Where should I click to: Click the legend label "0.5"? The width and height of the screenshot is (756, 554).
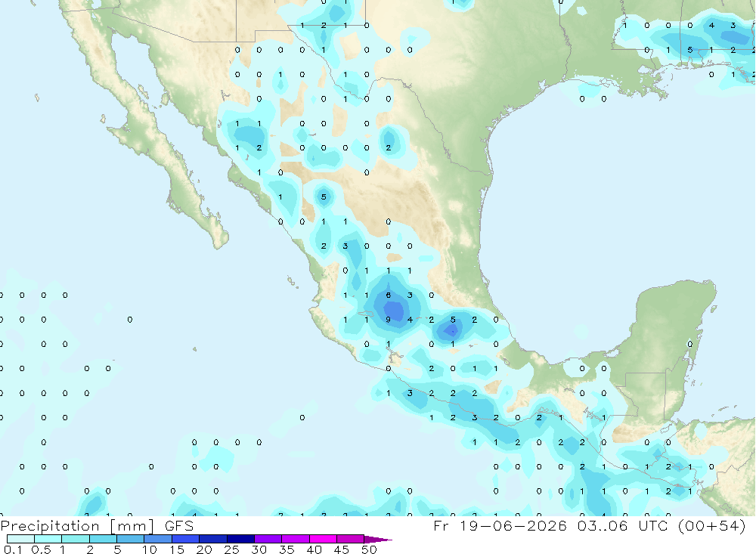coord(41,549)
